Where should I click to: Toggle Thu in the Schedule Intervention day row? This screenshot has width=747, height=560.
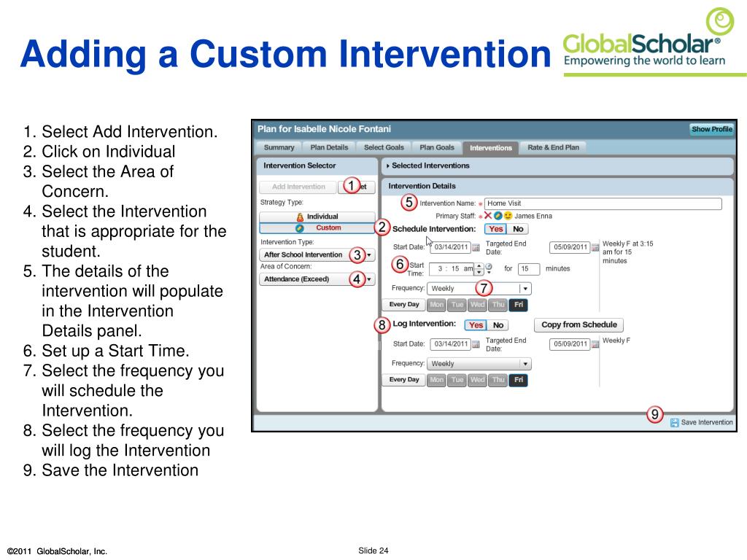tap(498, 305)
